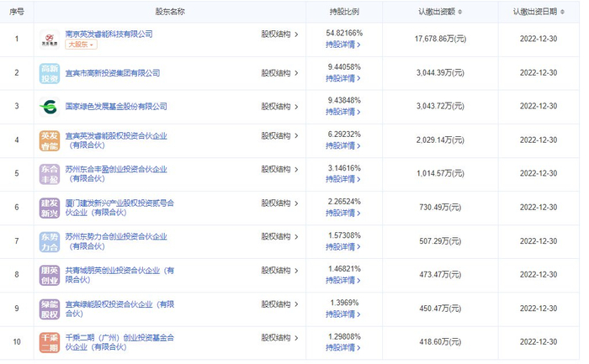Expand 股权结构 for 宜宾绿能股权投资
The image size is (589, 364).
[279, 304]
